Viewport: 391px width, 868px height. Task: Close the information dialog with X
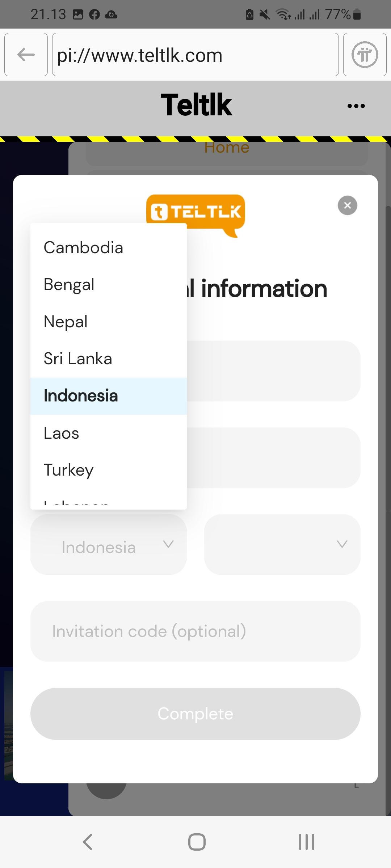point(348,205)
